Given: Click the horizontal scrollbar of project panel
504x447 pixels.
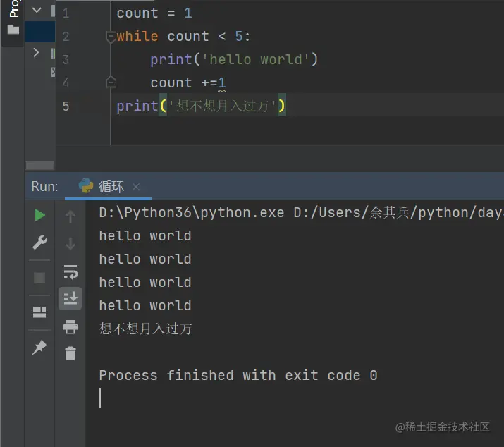Looking at the screenshot, I should coord(40,166).
